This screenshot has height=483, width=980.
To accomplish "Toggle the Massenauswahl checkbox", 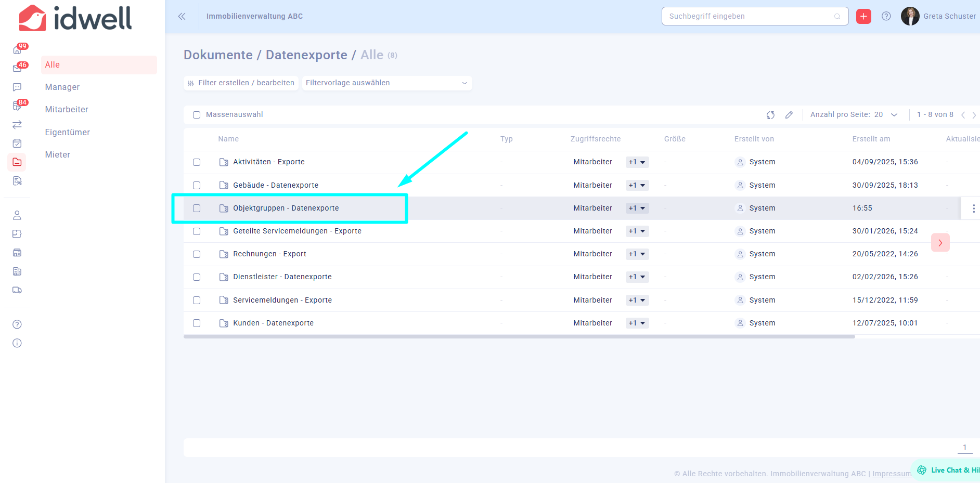I will pos(197,115).
